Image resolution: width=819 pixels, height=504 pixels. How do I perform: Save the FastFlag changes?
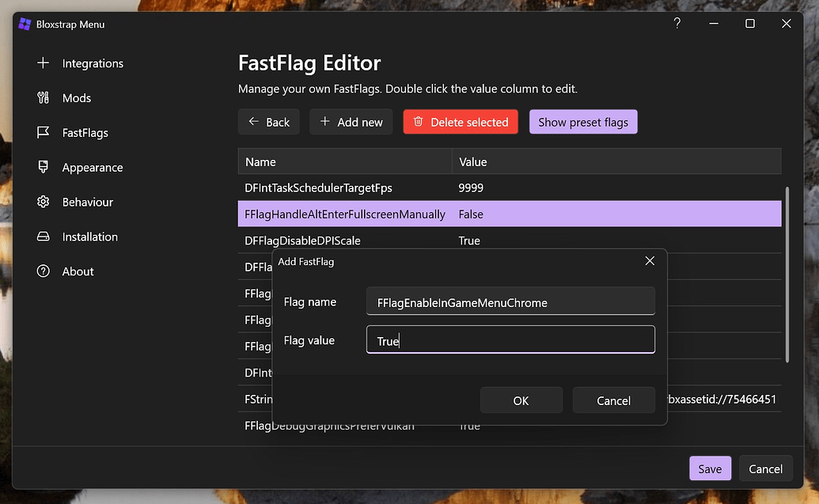coord(710,468)
